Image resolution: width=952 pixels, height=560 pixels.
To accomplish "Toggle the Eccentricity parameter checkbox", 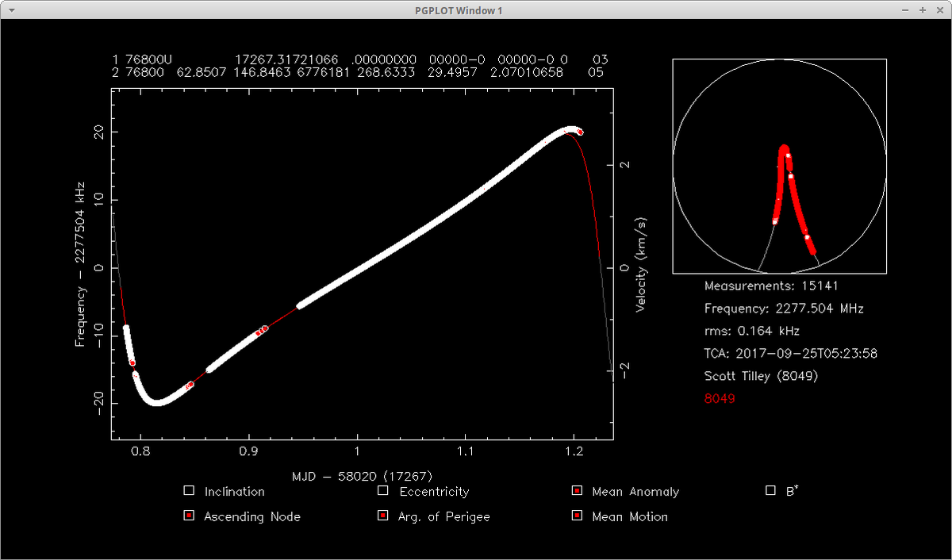I will [x=383, y=491].
